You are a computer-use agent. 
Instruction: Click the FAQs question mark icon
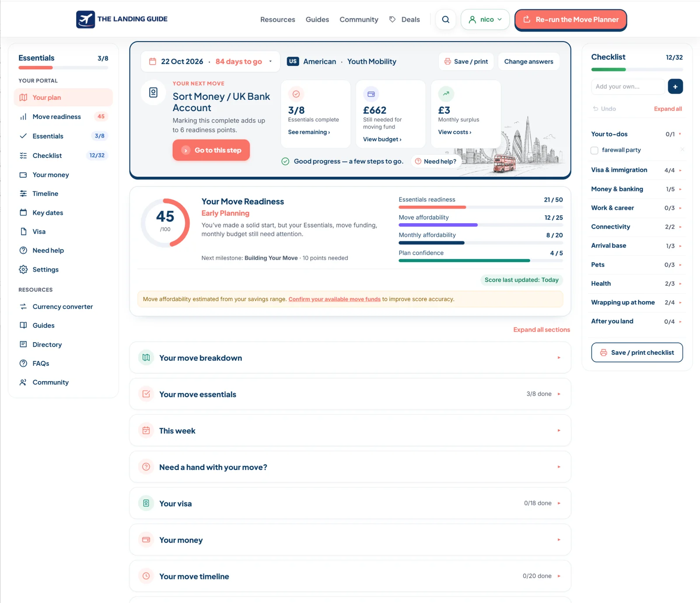click(x=23, y=363)
